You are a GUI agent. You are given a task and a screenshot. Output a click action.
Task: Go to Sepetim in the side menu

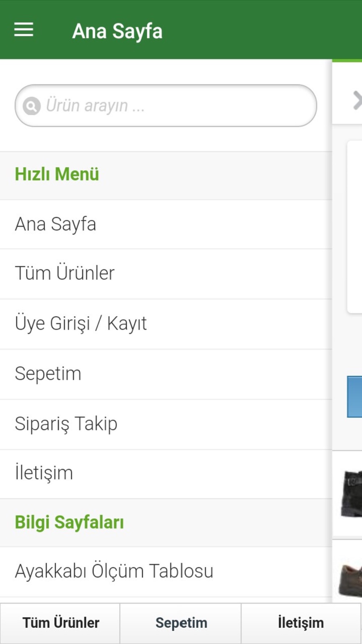[x=48, y=374]
